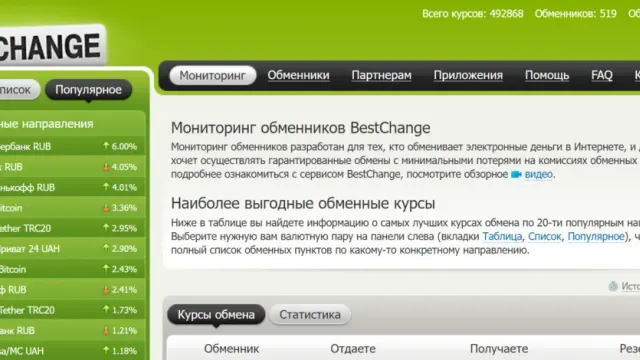Follow the Таблица link in the text
The width and height of the screenshot is (640, 360).
[502, 236]
